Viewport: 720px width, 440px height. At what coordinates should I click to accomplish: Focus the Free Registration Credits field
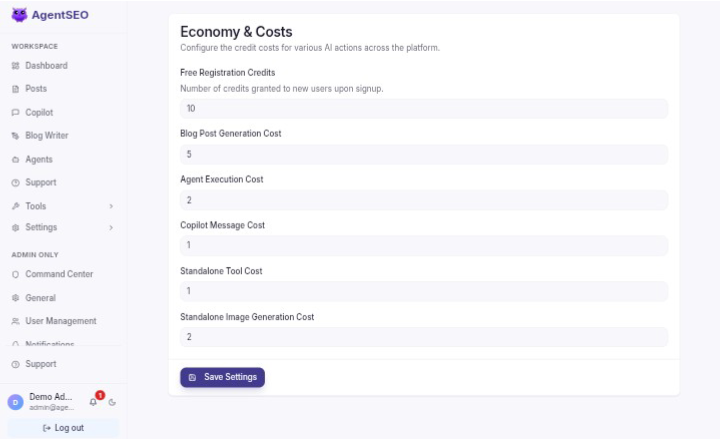click(424, 108)
